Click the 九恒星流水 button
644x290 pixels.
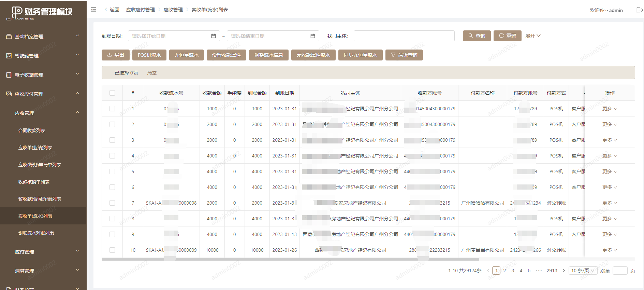tap(187, 55)
